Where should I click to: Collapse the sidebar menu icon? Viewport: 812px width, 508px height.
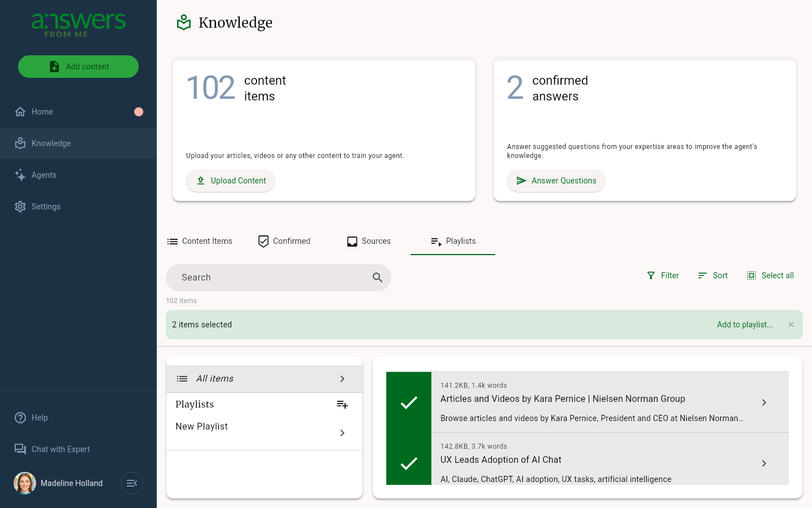coord(132,483)
